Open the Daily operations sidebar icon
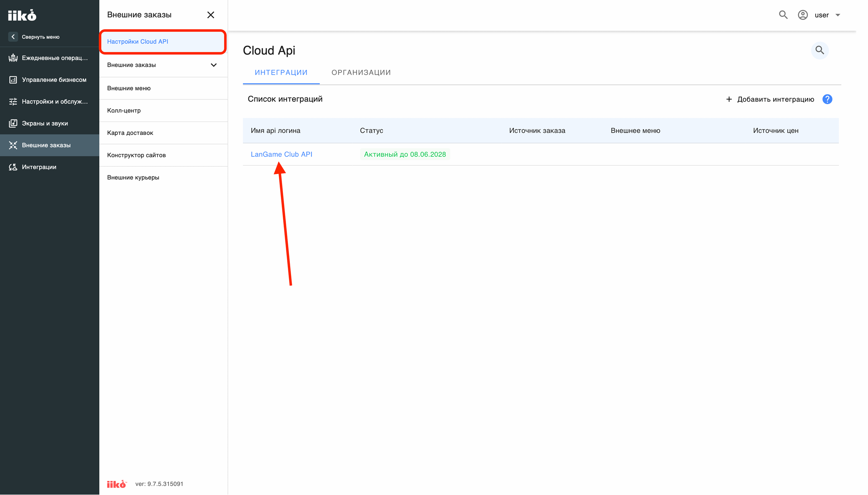This screenshot has height=495, width=868. tap(13, 58)
